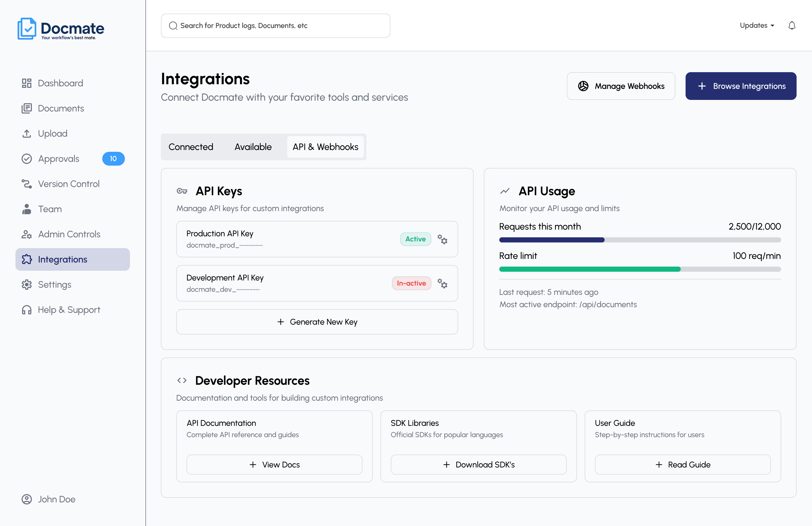Switch to the Available tab
This screenshot has height=526, width=812.
(253, 147)
